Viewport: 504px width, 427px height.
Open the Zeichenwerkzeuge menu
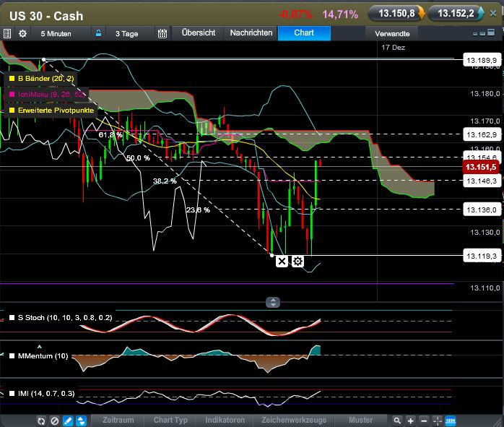click(x=294, y=420)
